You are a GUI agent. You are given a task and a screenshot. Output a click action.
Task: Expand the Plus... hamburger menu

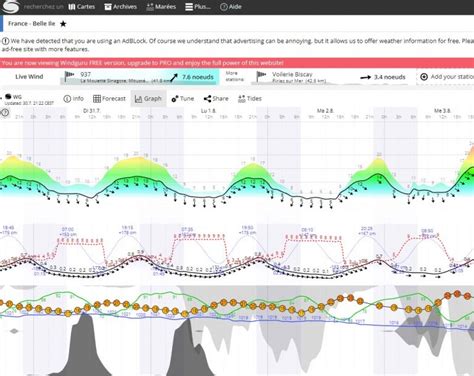[198, 7]
